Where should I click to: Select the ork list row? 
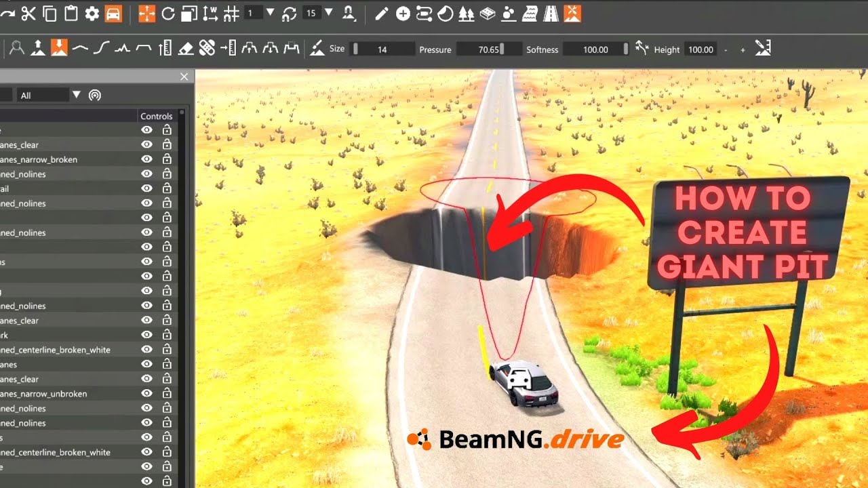[88, 335]
